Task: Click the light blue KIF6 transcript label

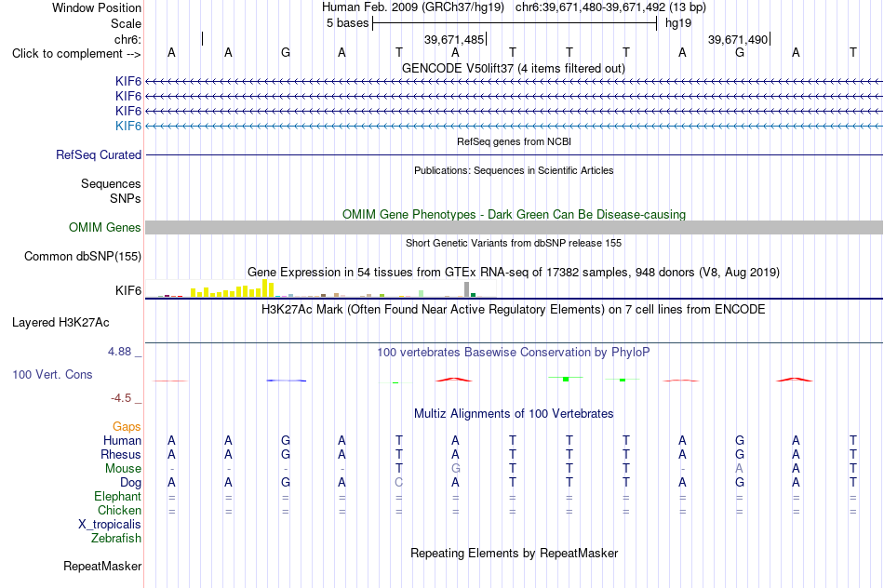Action: pyautogui.click(x=128, y=126)
